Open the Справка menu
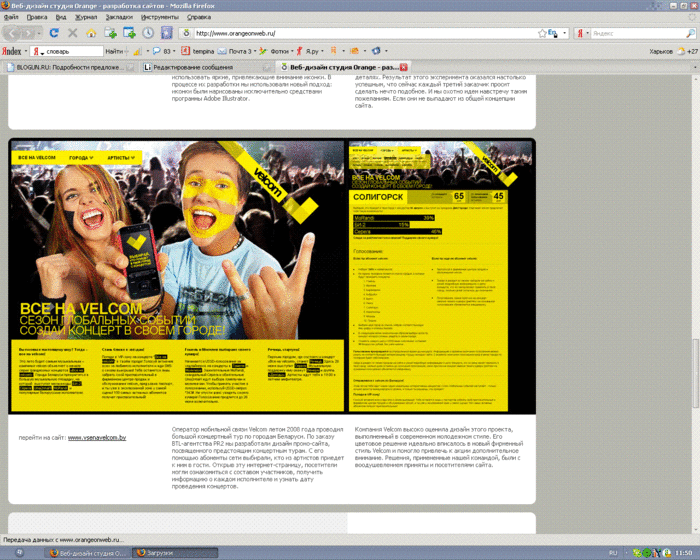The image size is (700, 560). point(199,17)
